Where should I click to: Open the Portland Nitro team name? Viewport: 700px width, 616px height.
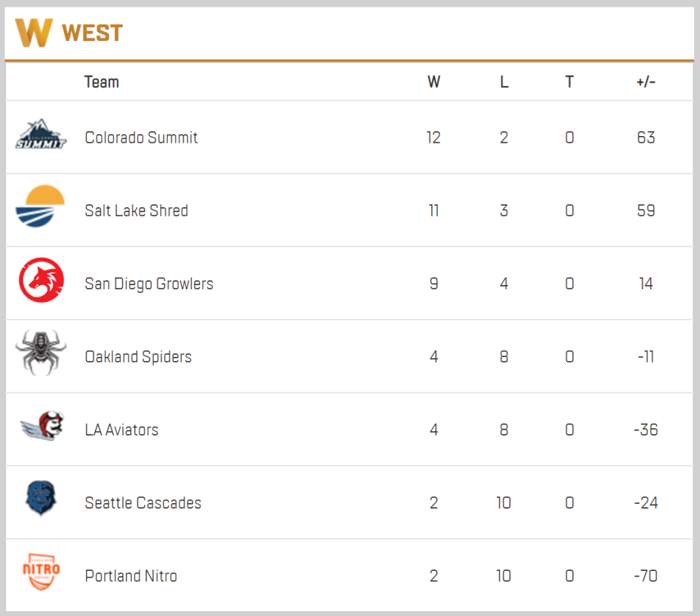[x=131, y=576]
